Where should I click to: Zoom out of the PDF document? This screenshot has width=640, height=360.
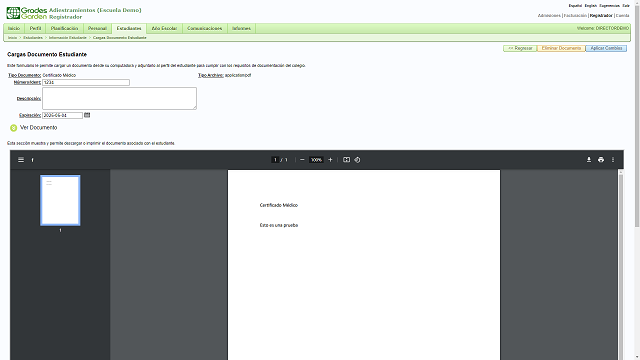click(302, 160)
